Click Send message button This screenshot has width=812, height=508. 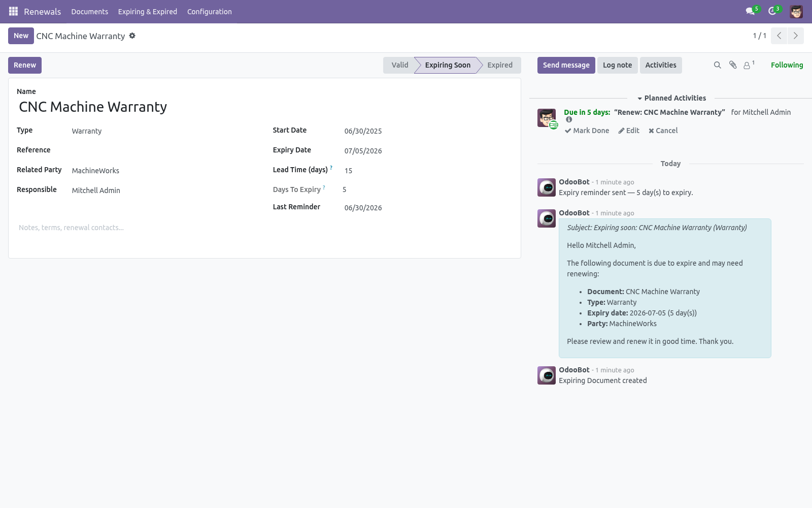[x=566, y=65]
